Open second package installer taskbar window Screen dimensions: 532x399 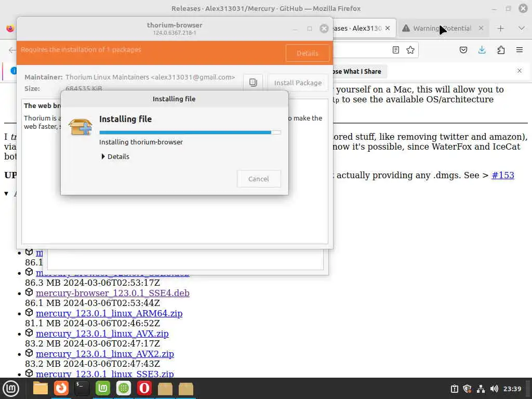coord(185,389)
